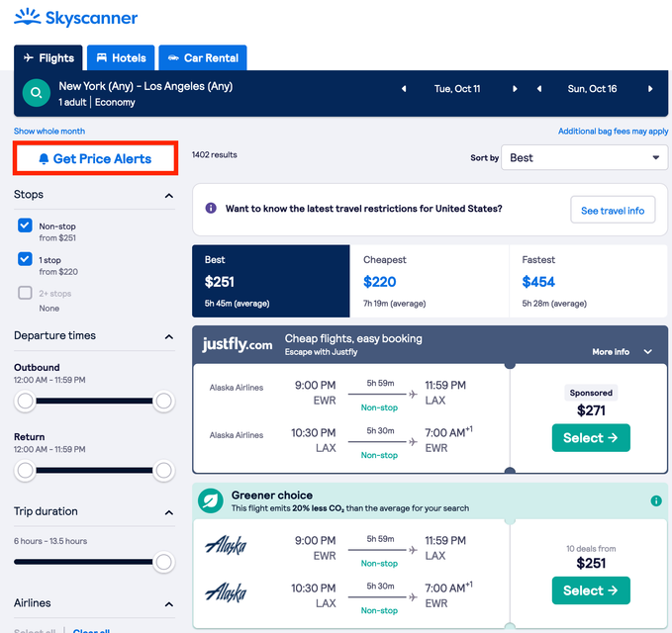Click the Sun, Oct 16 return date
This screenshot has width=672, height=633.
(592, 89)
